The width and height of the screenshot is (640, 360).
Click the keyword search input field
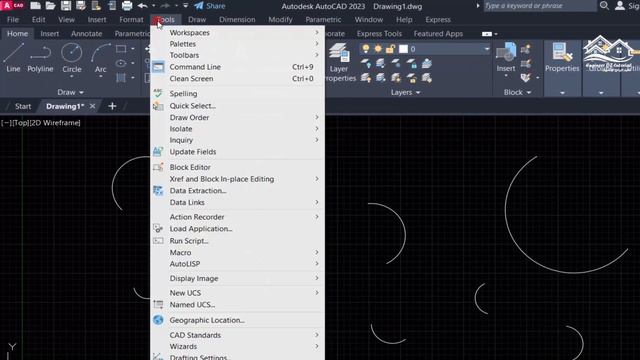point(540,6)
